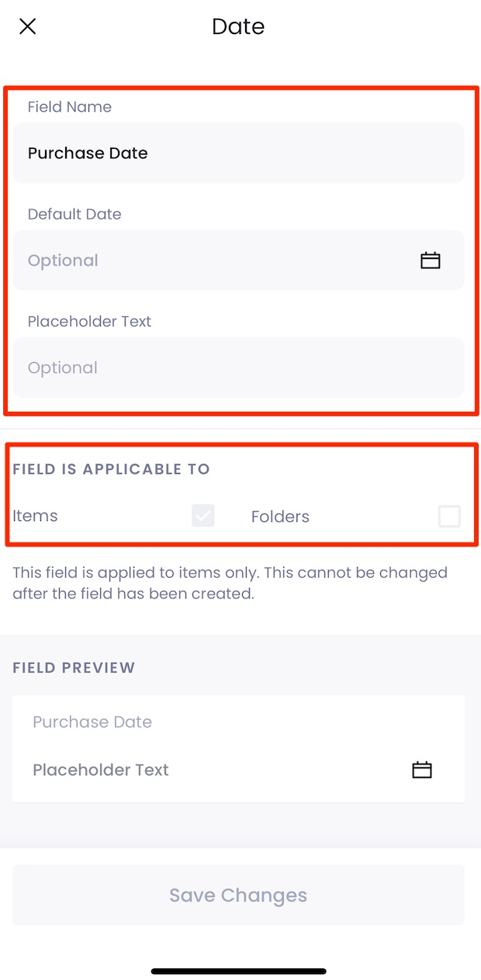Screen dimensions: 481x980
Task: Click the Purchase Date label in Field Preview
Action: [92, 722]
